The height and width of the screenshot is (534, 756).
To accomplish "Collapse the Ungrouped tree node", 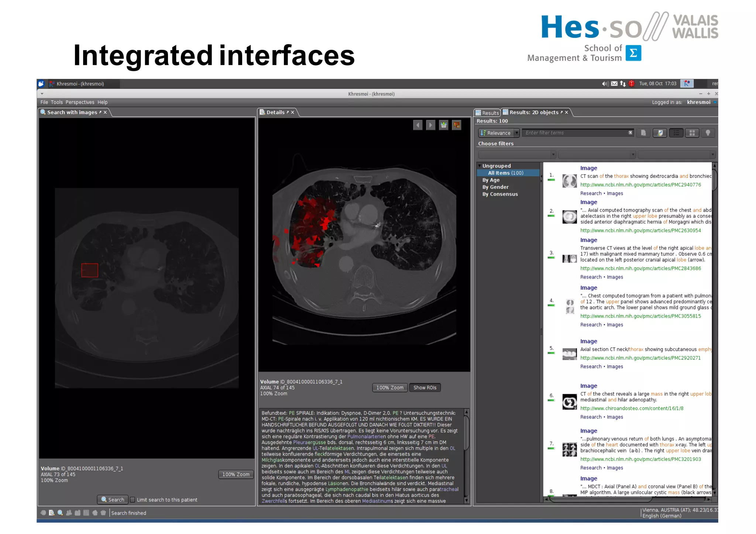I will click(480, 166).
